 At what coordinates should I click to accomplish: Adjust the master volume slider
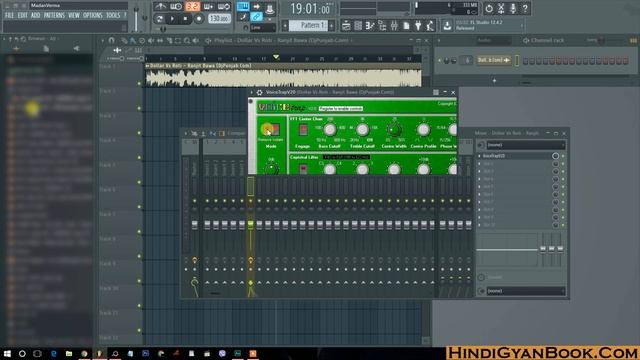pyautogui.click(x=136, y=18)
